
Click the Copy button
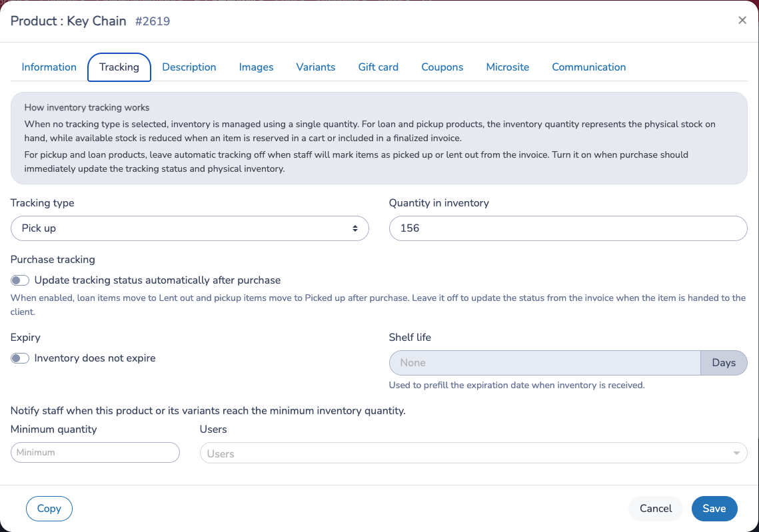[x=49, y=508]
